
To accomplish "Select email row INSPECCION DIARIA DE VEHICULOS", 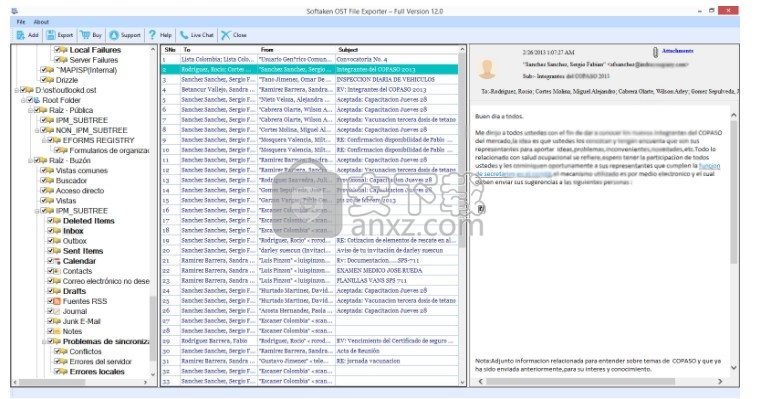I will tap(310, 80).
